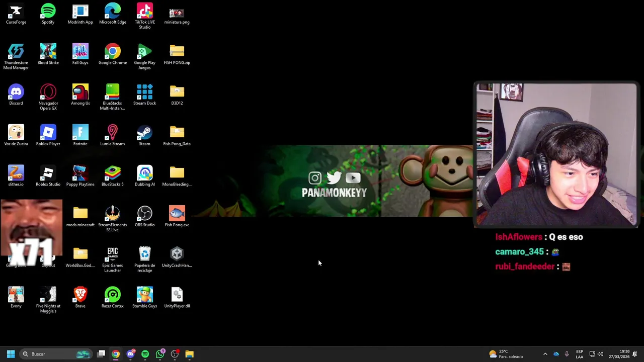Open the weather widget showing 25°C
The width and height of the screenshot is (644, 362).
[506, 354]
